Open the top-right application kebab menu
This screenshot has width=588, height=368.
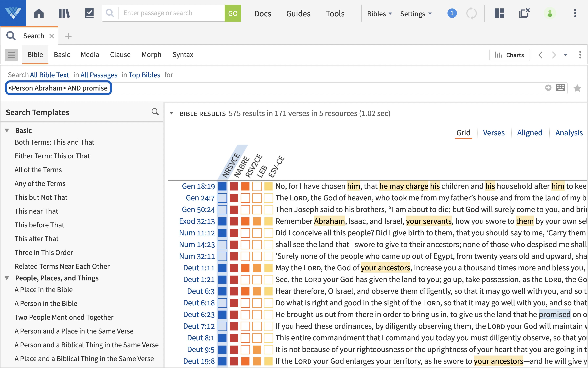pyautogui.click(x=575, y=13)
